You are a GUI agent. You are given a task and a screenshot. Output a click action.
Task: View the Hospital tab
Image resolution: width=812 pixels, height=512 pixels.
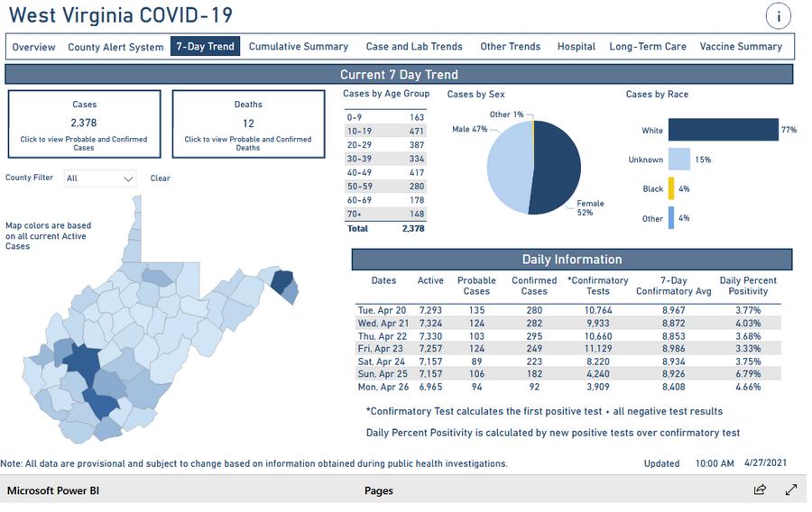[x=576, y=47]
